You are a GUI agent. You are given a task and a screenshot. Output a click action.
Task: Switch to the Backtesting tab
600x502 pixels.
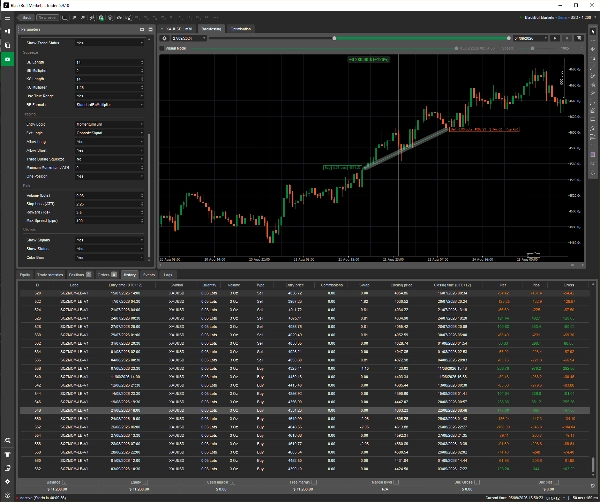tap(211, 29)
